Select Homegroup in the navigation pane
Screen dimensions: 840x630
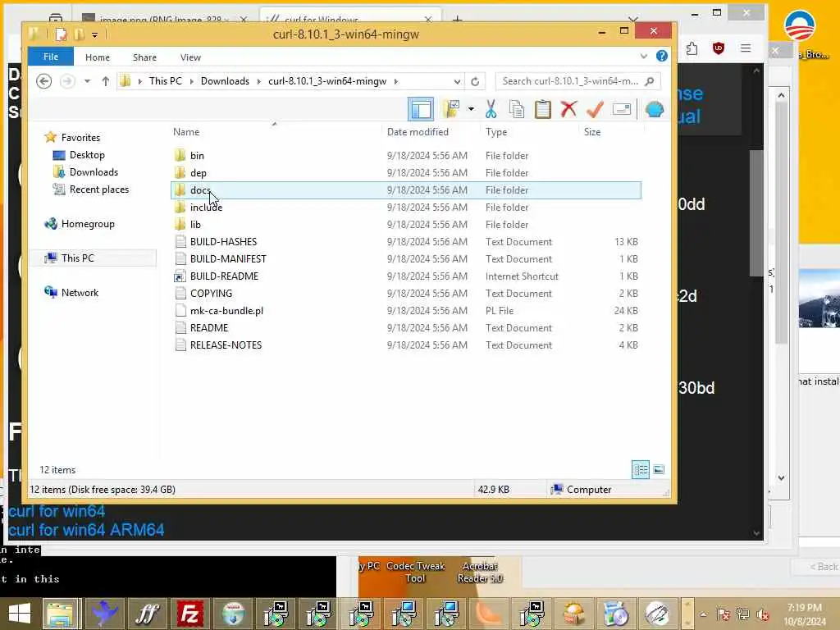[88, 224]
